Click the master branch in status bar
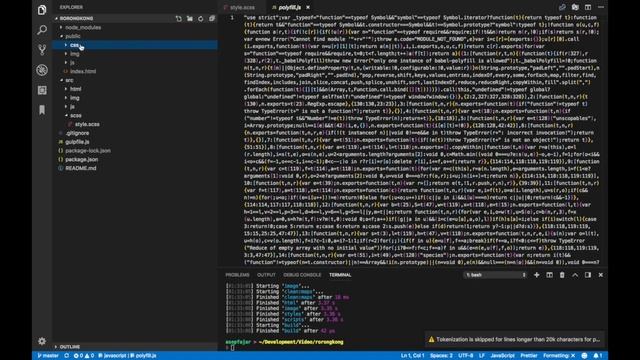Screen dimensions: 640x360 [x=48, y=356]
